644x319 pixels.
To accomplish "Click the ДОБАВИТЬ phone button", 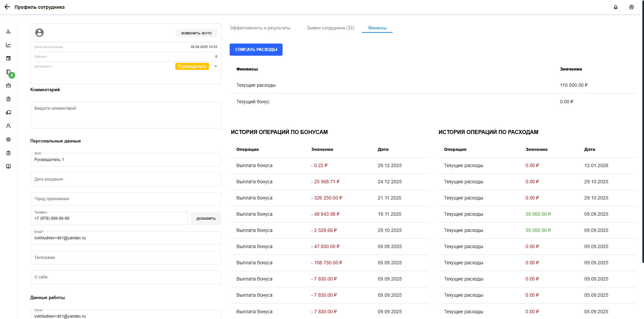I will click(x=206, y=218).
